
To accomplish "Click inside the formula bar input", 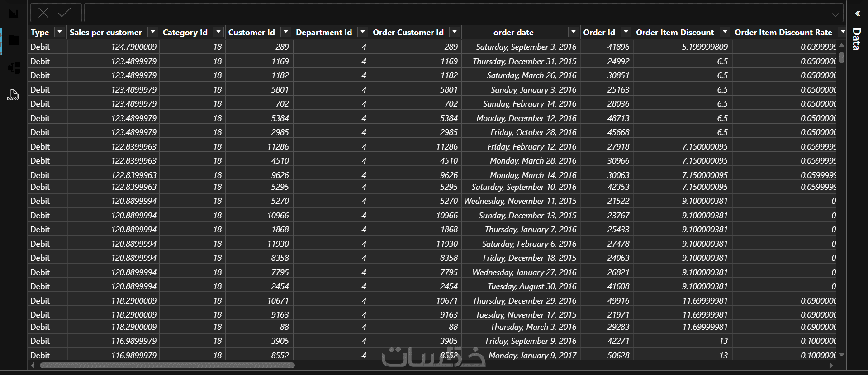I will 452,13.
